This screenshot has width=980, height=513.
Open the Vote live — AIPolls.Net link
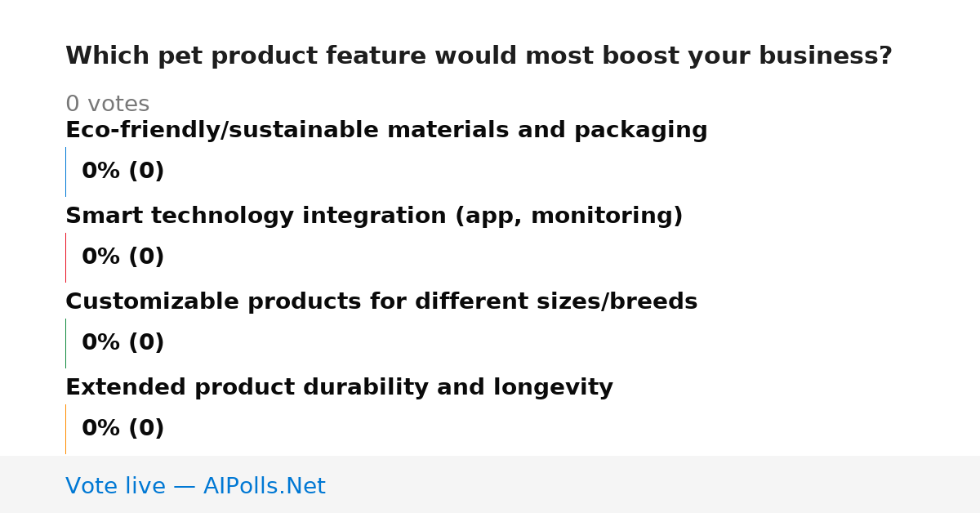[195, 486]
